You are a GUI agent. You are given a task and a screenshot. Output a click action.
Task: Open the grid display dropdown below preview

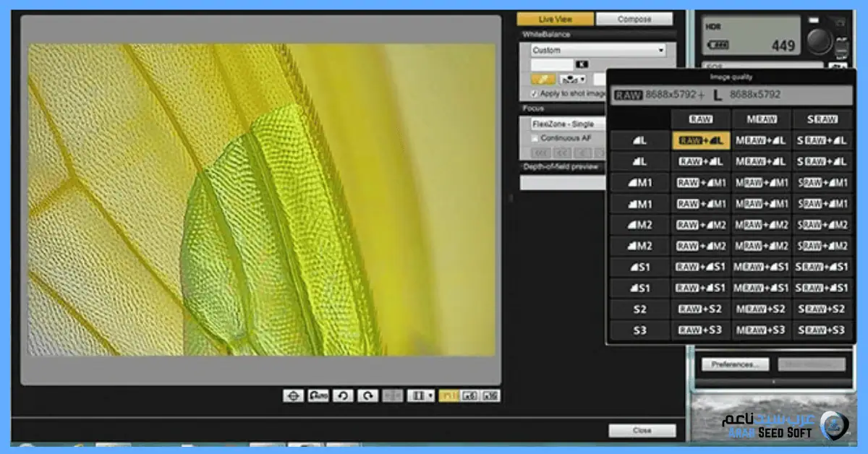421,395
